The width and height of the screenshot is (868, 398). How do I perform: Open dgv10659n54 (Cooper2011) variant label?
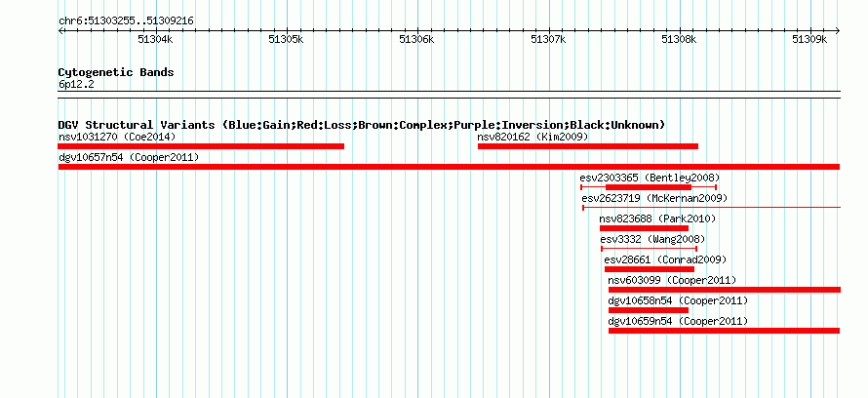click(678, 321)
